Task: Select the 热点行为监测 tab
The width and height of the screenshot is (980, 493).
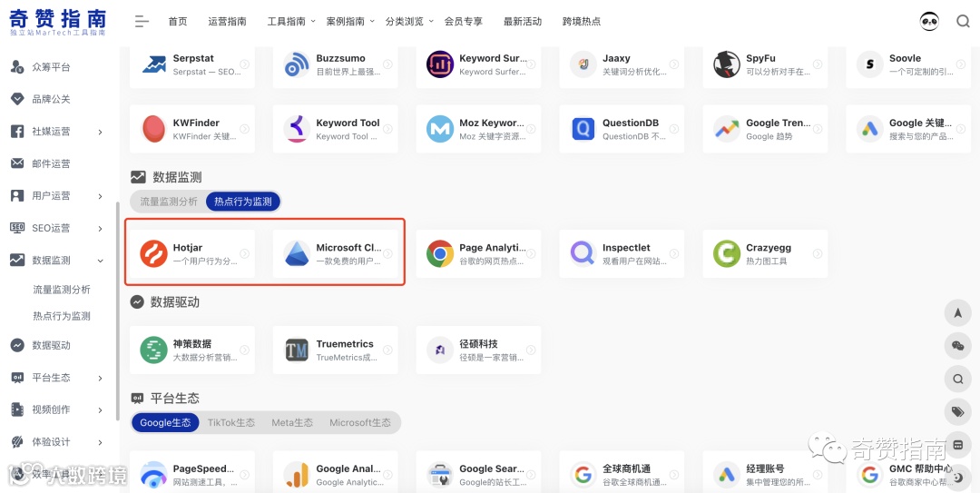Action: (243, 202)
